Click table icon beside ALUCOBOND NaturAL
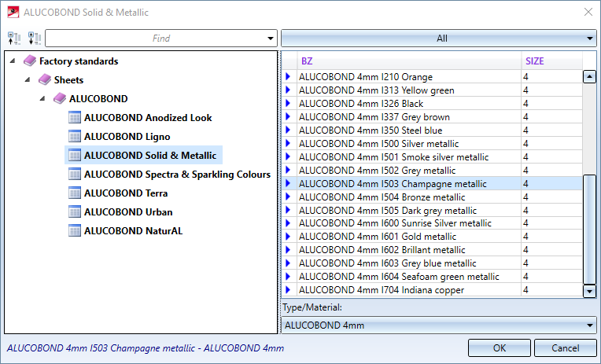The height and width of the screenshot is (364, 601). click(75, 230)
